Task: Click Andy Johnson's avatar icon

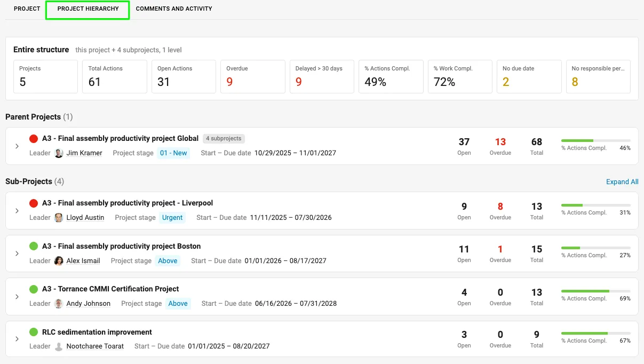Action: tap(59, 304)
